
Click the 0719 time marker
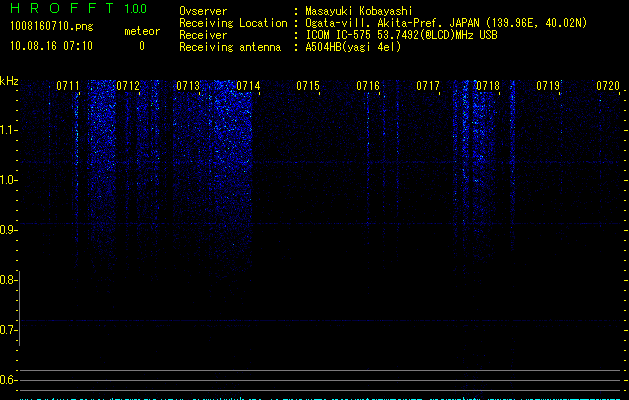pos(548,86)
